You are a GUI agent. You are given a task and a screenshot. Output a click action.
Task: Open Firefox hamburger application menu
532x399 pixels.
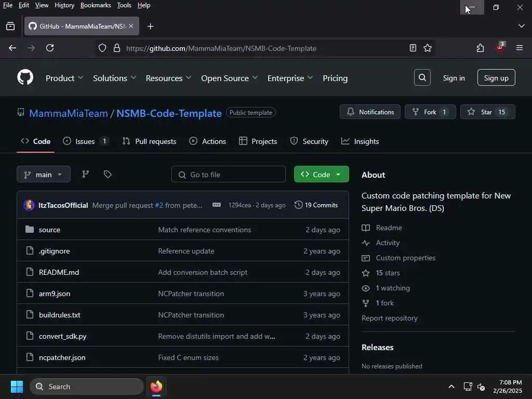click(x=520, y=48)
